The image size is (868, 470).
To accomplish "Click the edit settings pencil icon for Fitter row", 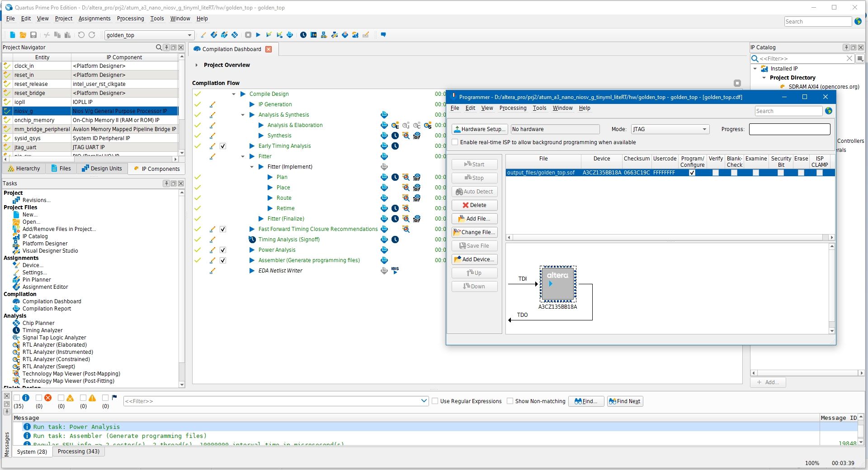I will pos(212,156).
